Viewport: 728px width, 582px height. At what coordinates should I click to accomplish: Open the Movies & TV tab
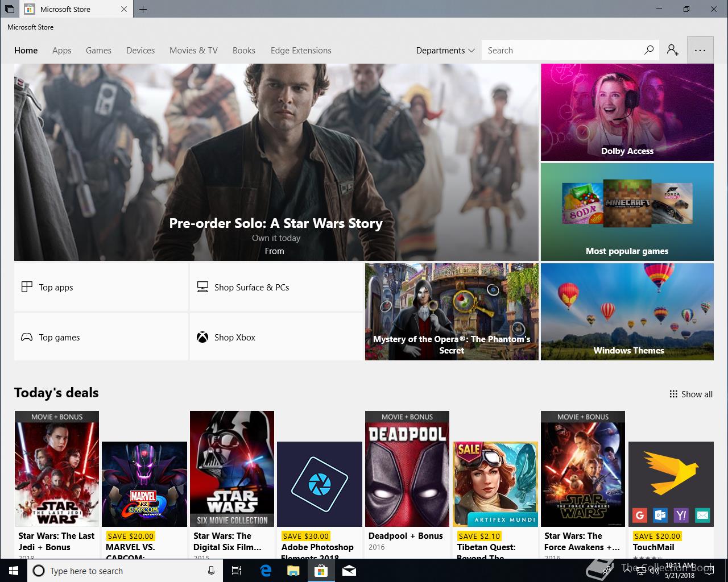(x=193, y=50)
